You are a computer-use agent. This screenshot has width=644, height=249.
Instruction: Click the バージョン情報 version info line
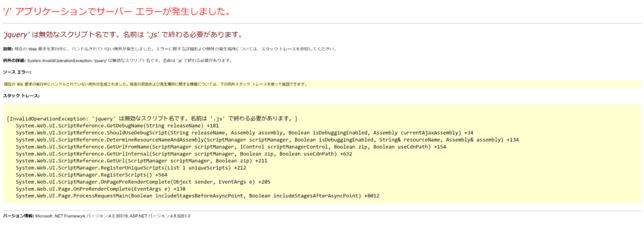96,216
